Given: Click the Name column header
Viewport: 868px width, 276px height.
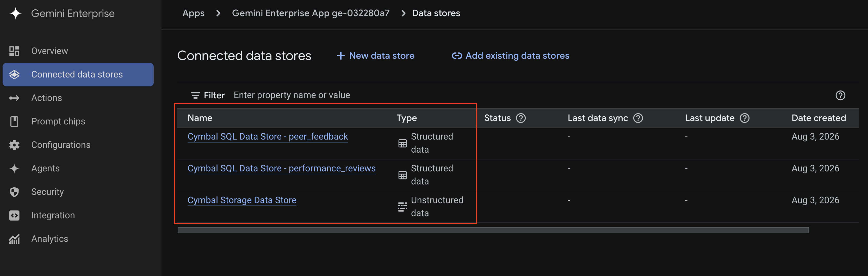Looking at the screenshot, I should 200,118.
